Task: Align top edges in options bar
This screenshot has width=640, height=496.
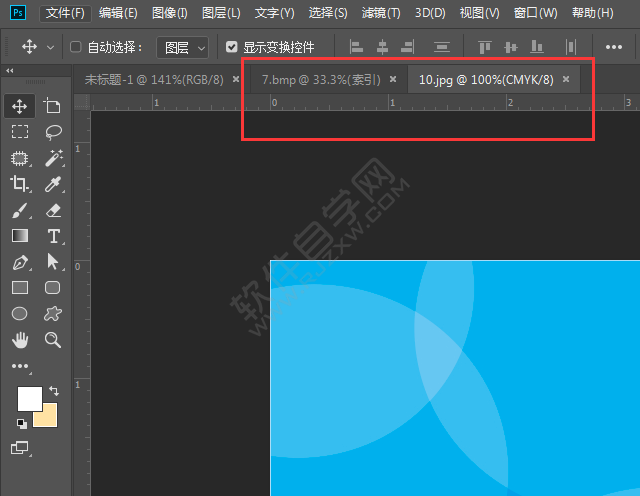Action: pos(485,47)
